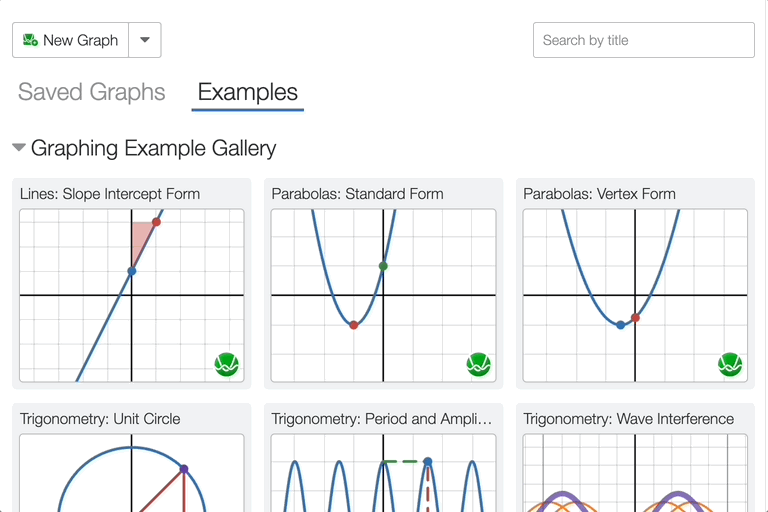Collapse the Graphing Example Gallery section
768x512 pixels.
[19, 148]
